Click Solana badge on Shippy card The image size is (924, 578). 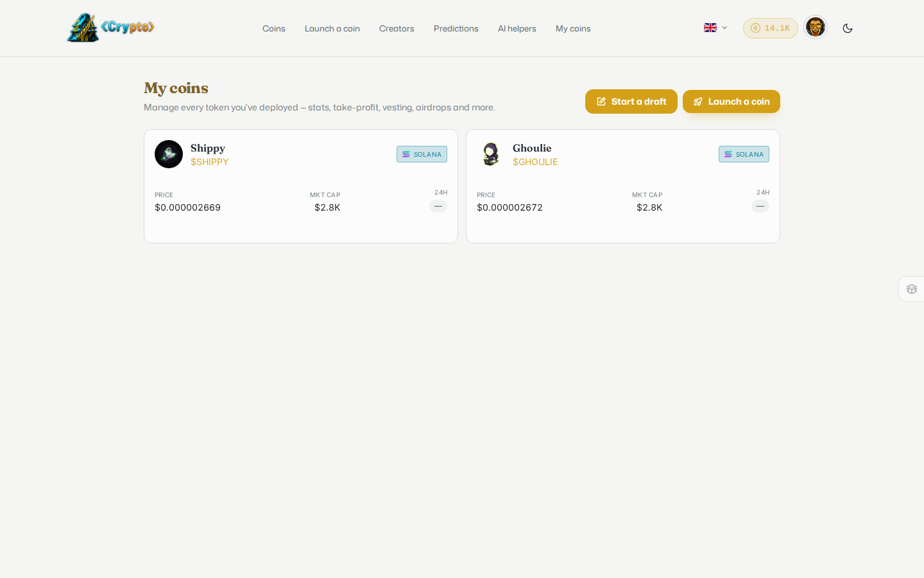point(422,154)
